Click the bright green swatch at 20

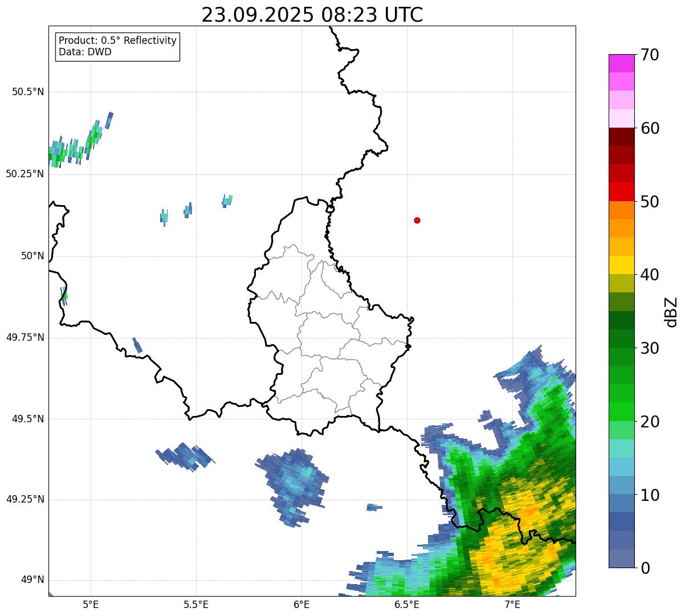[x=621, y=411]
